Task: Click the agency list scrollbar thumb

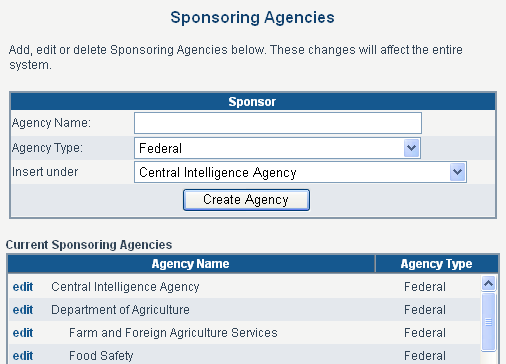Action: (x=489, y=322)
